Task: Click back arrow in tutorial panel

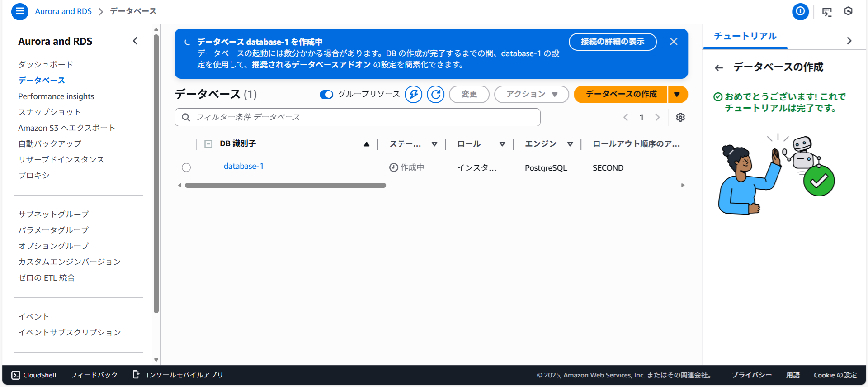Action: [x=719, y=68]
